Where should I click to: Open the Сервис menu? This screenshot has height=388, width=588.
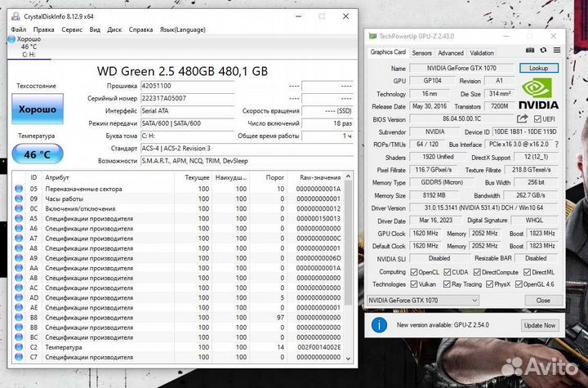click(72, 29)
